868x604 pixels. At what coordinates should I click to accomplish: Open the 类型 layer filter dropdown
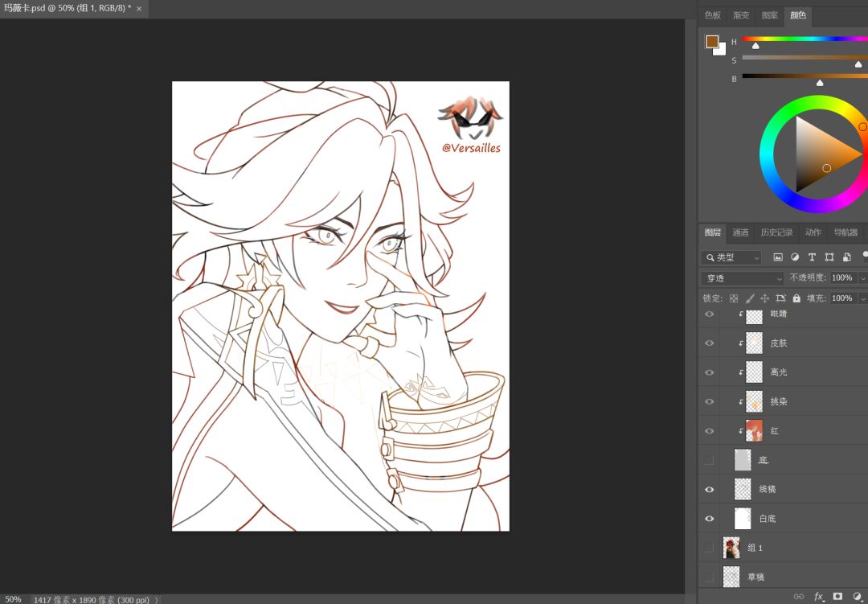[731, 257]
